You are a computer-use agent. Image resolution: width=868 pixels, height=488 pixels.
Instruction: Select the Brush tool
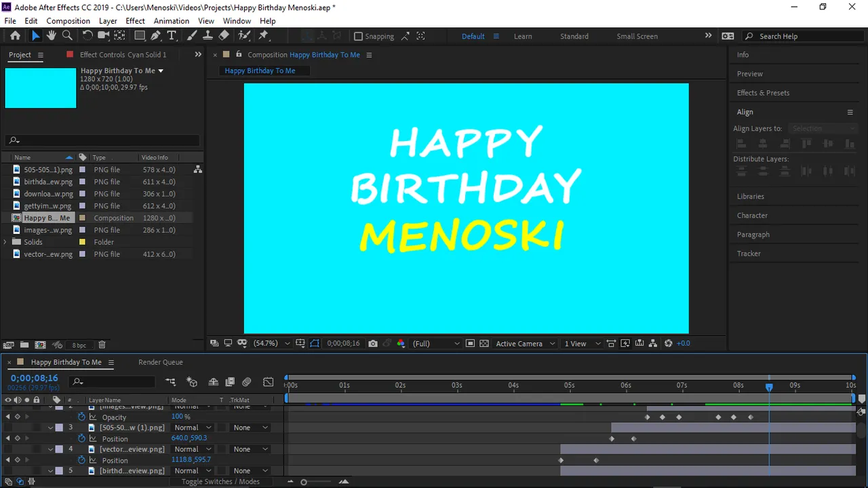192,36
